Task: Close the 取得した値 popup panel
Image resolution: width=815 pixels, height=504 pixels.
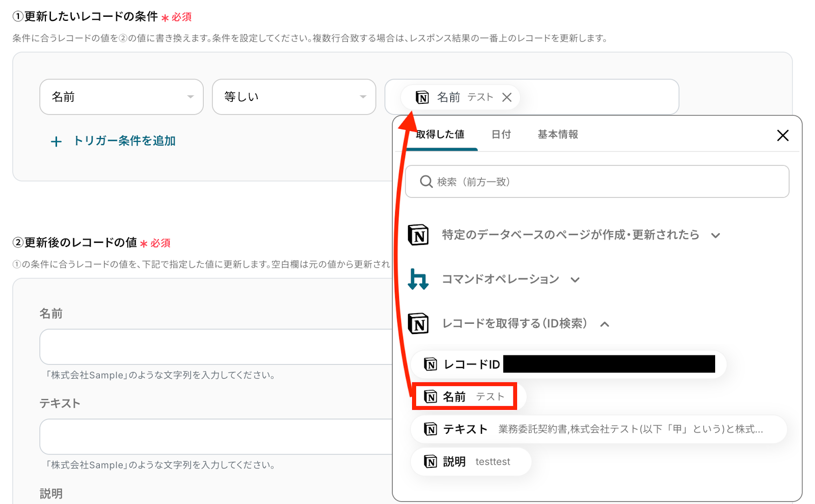Action: click(782, 135)
